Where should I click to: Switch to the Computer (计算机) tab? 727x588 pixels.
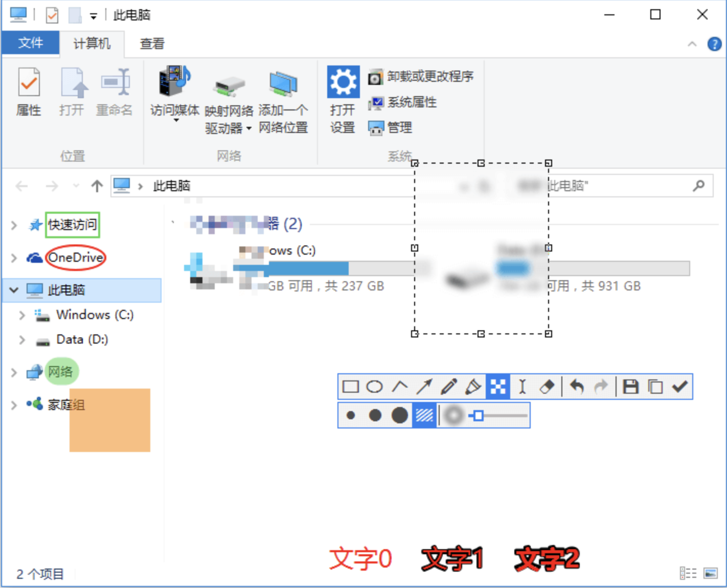click(x=92, y=43)
